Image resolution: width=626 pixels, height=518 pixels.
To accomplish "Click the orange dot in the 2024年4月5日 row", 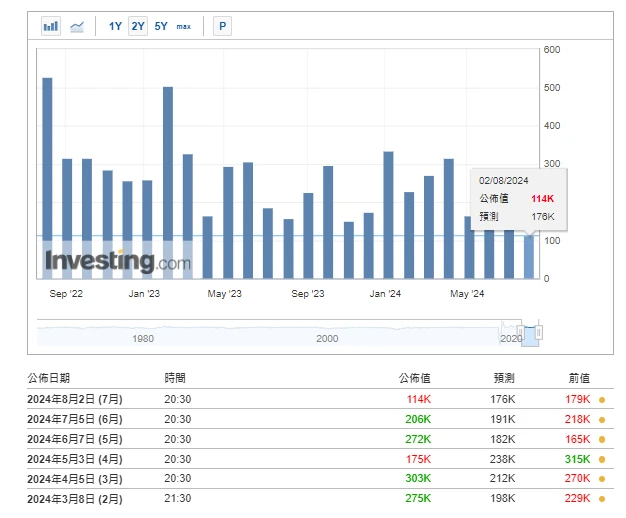I will 602,478.
